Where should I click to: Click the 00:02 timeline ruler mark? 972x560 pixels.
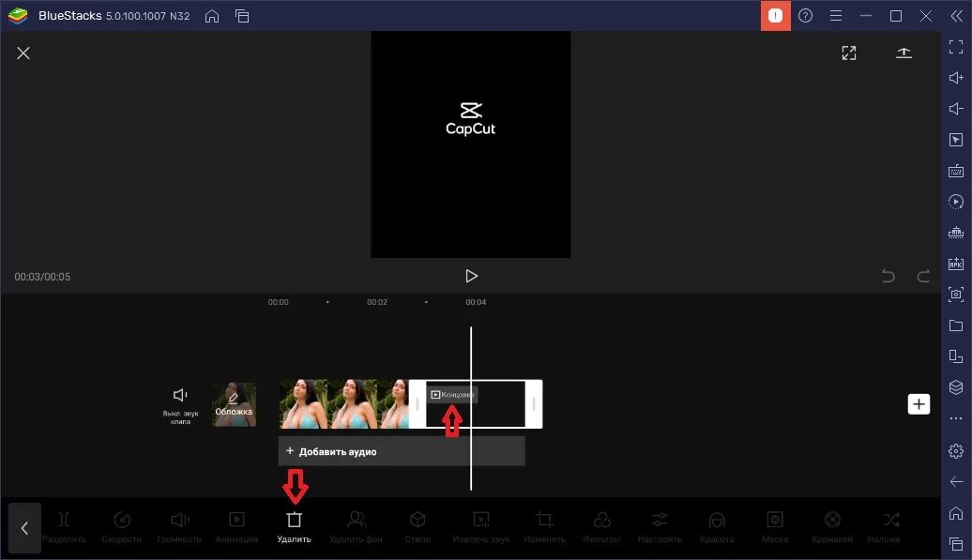pyautogui.click(x=377, y=302)
